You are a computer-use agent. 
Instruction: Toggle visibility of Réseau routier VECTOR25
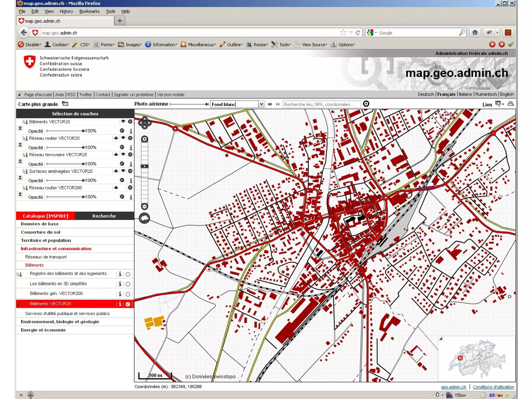click(x=122, y=147)
